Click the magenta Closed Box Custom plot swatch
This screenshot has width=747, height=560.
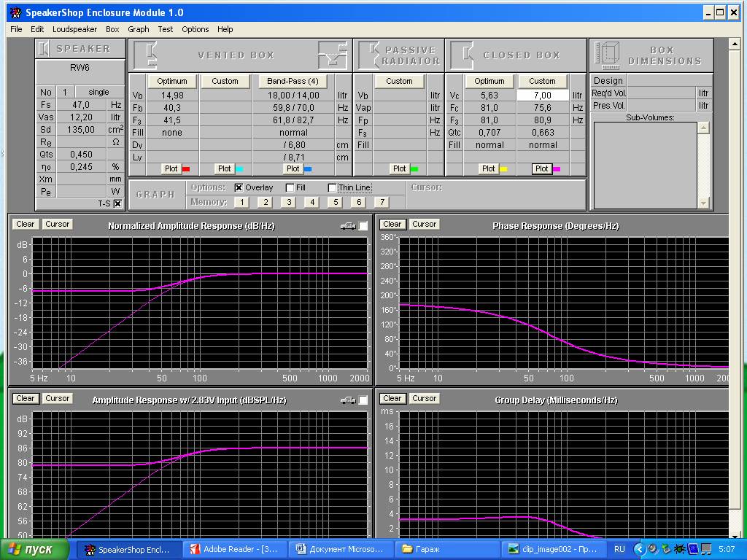556,168
